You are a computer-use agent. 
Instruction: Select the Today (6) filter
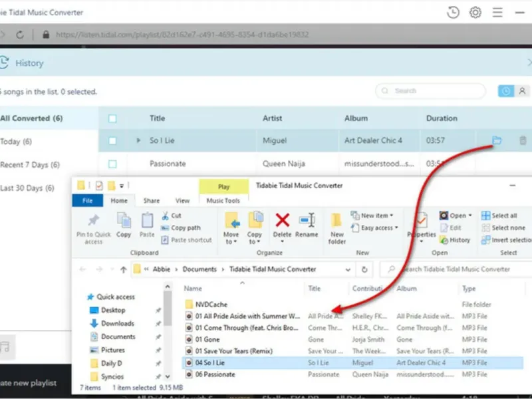click(16, 142)
